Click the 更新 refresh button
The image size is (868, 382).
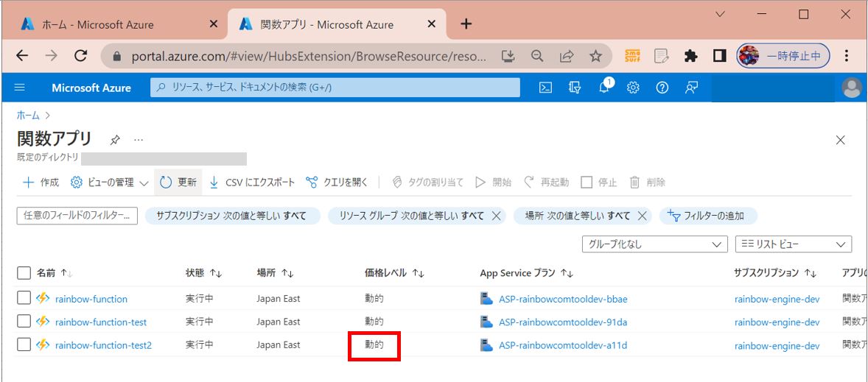[178, 183]
